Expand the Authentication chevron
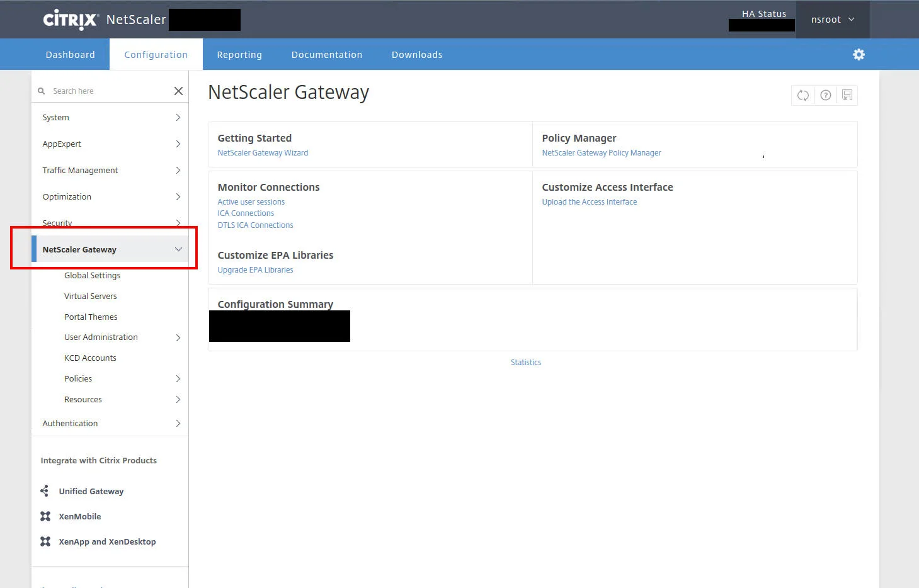The height and width of the screenshot is (588, 919). pyautogui.click(x=178, y=424)
